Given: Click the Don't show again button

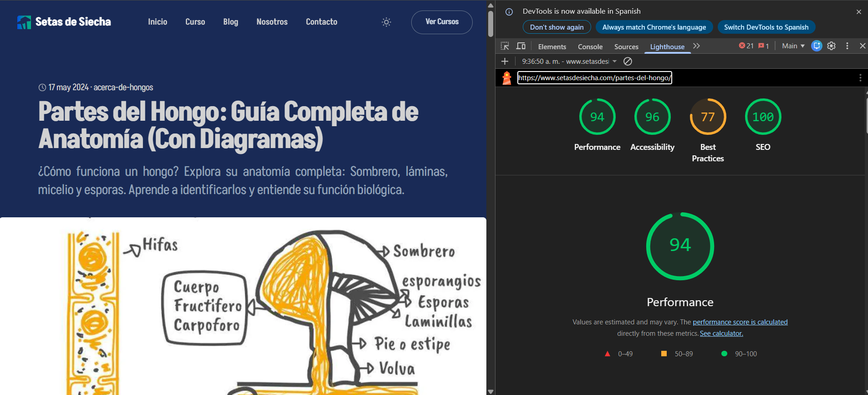Looking at the screenshot, I should coord(557,27).
